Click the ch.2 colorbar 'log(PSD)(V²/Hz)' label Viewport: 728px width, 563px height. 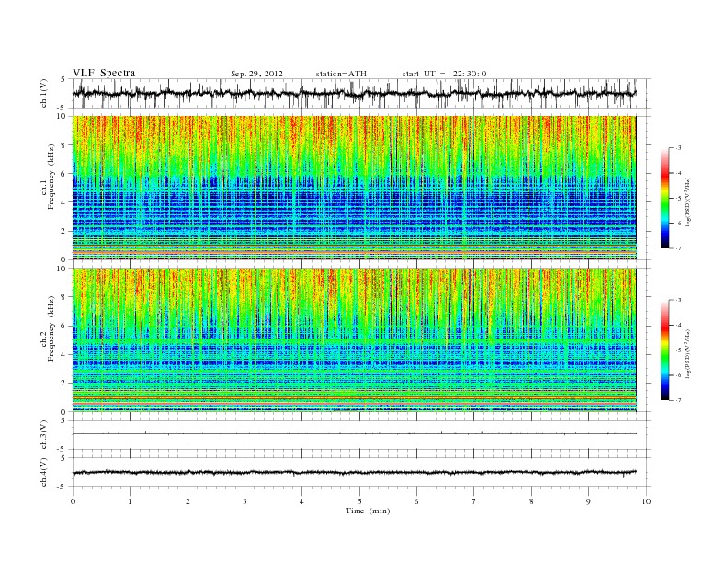[687, 353]
